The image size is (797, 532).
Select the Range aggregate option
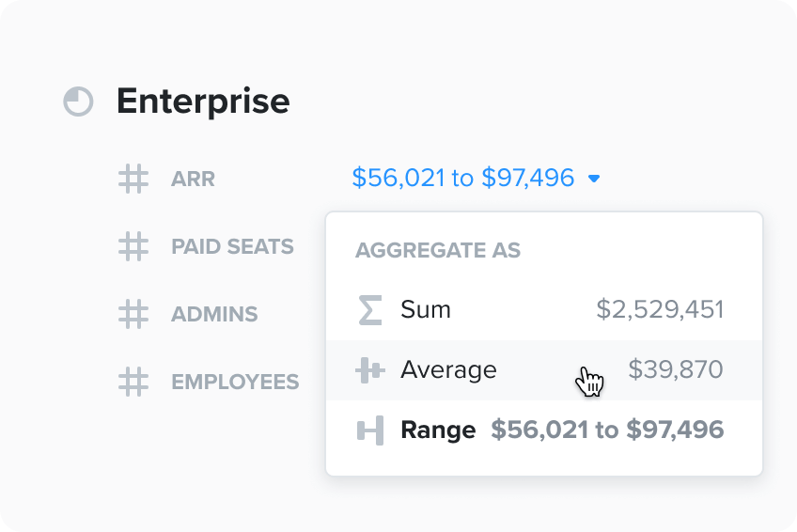coord(438,430)
